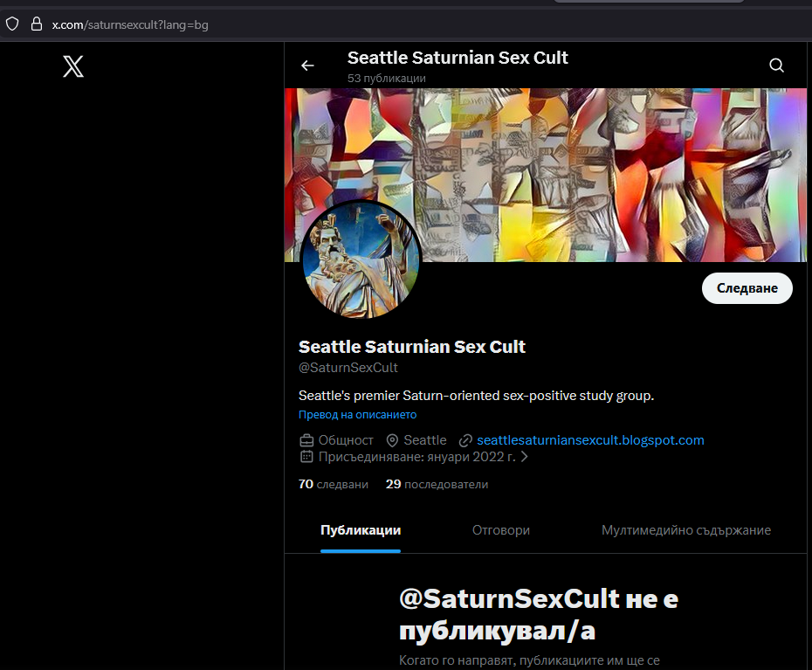Click the Общност category label
This screenshot has height=670, width=812.
click(x=346, y=440)
